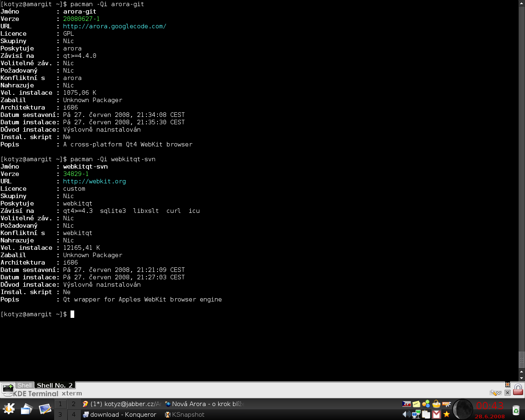Click the orange star tray icon
The image size is (525, 420).
point(447,414)
